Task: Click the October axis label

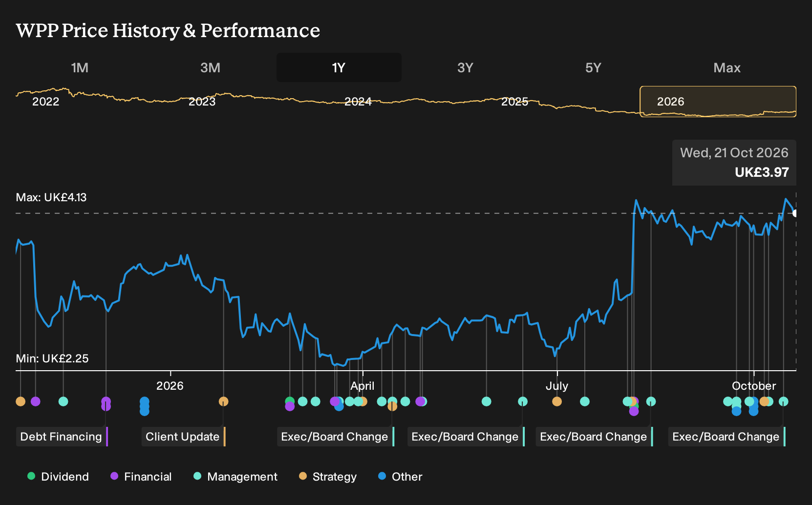Action: point(754,386)
